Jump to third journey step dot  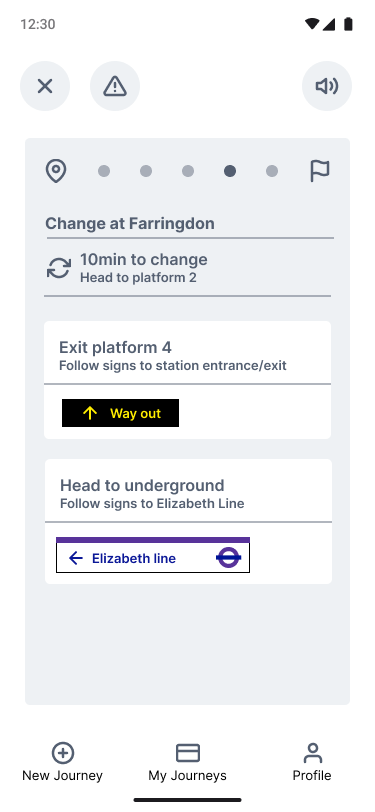(188, 171)
